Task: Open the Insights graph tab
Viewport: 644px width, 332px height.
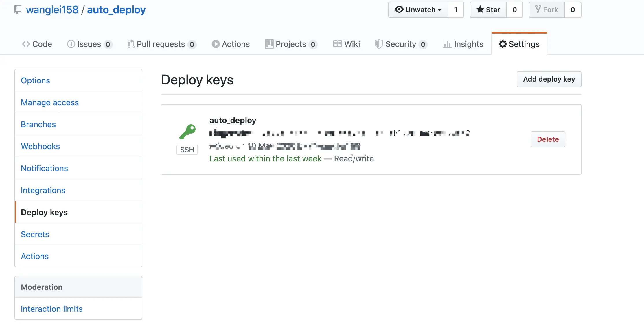Action: pos(463,44)
